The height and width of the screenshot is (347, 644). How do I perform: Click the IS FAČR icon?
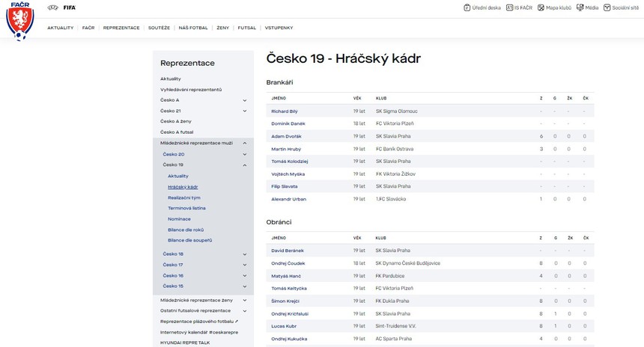click(x=510, y=7)
